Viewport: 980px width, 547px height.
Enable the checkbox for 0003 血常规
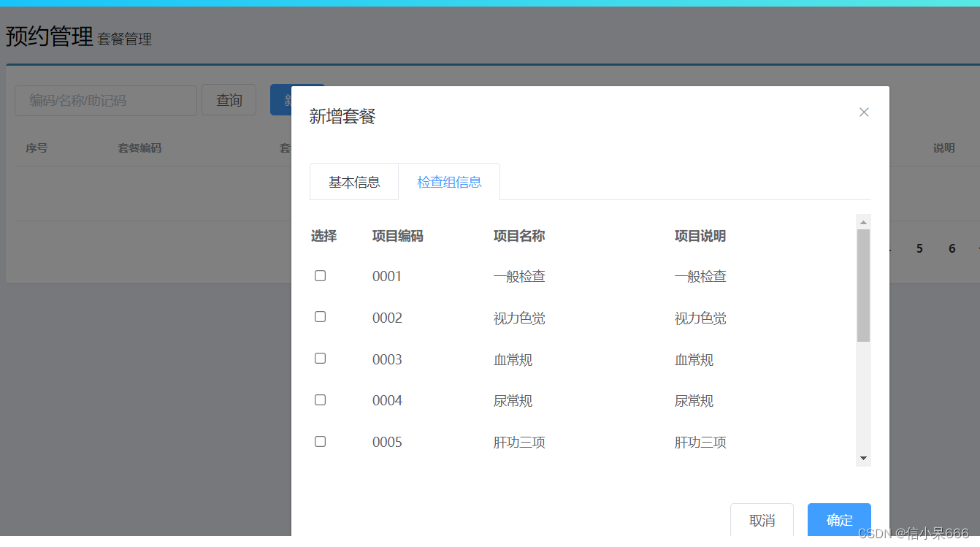pyautogui.click(x=320, y=358)
